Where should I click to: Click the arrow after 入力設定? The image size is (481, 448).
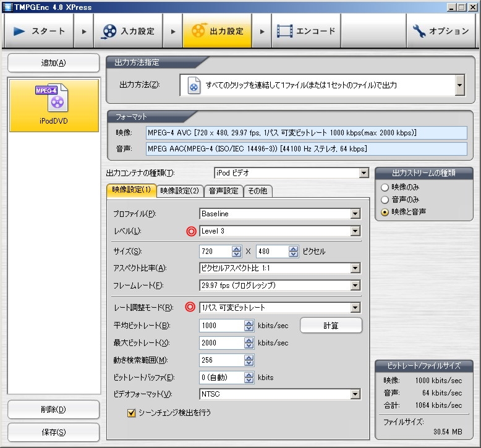point(173,32)
